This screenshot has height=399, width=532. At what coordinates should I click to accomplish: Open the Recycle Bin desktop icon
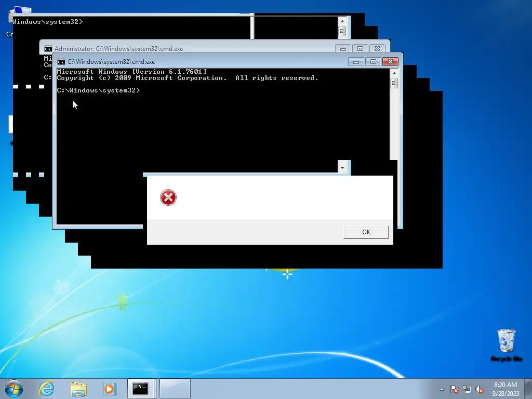point(507,345)
